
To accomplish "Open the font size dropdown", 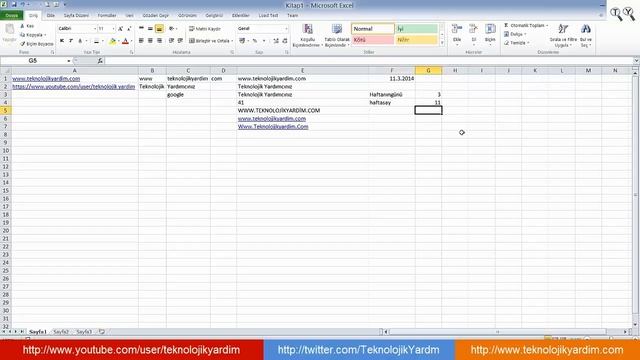I will (x=113, y=29).
